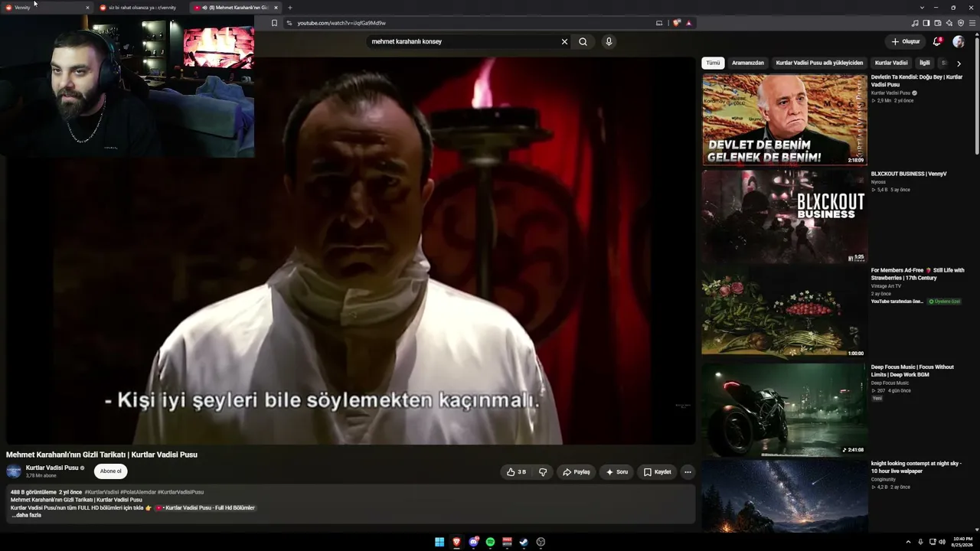
Task: Clear the YouTube search box text
Action: (x=564, y=42)
